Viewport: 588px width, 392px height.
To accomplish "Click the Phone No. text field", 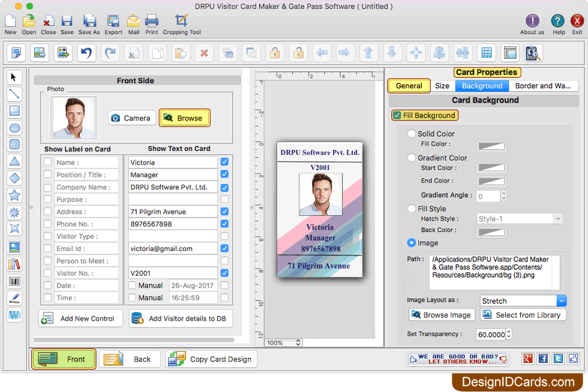I will tap(173, 224).
